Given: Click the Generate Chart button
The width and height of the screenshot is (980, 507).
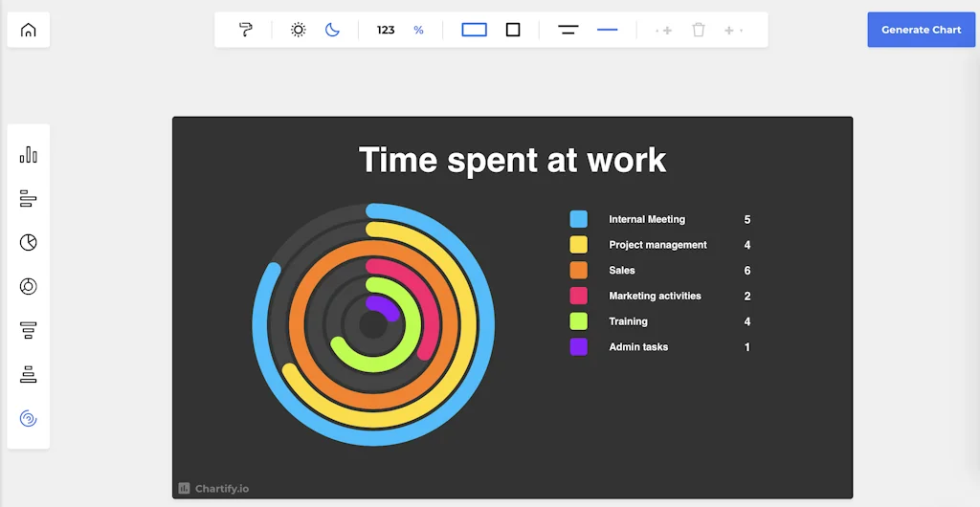Looking at the screenshot, I should (x=922, y=30).
